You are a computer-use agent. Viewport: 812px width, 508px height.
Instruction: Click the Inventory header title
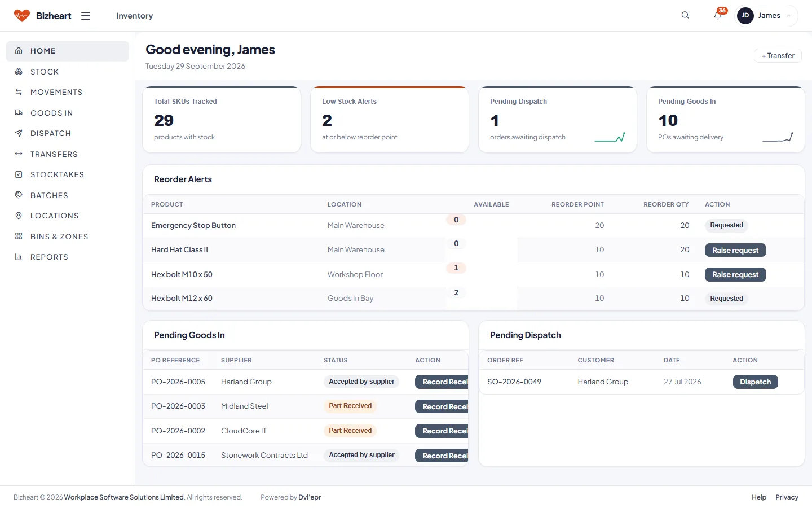coord(135,16)
